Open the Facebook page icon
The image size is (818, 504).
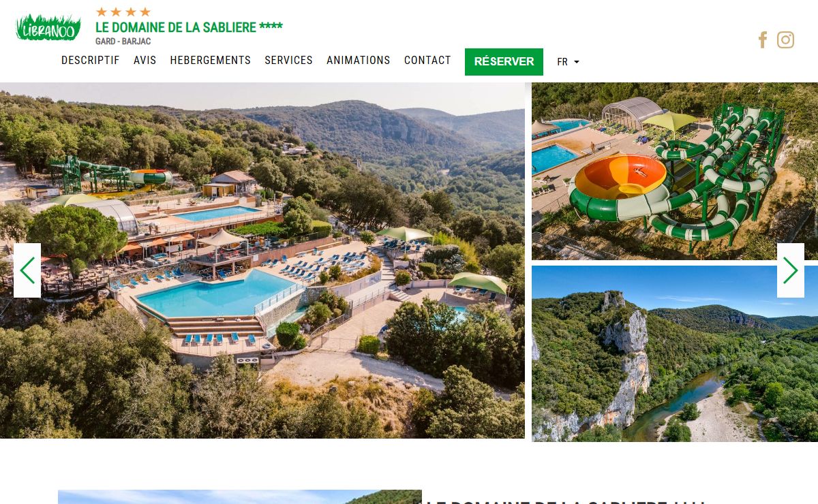click(763, 40)
